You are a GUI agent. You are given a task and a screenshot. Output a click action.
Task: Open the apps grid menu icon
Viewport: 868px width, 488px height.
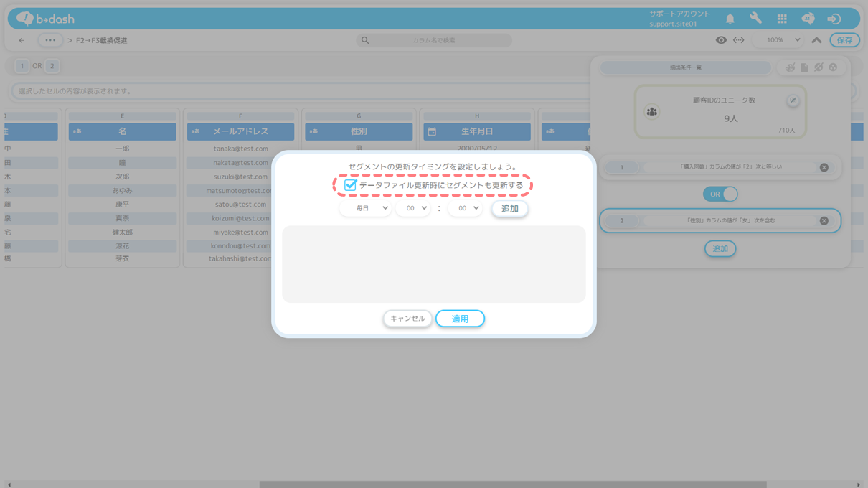782,19
